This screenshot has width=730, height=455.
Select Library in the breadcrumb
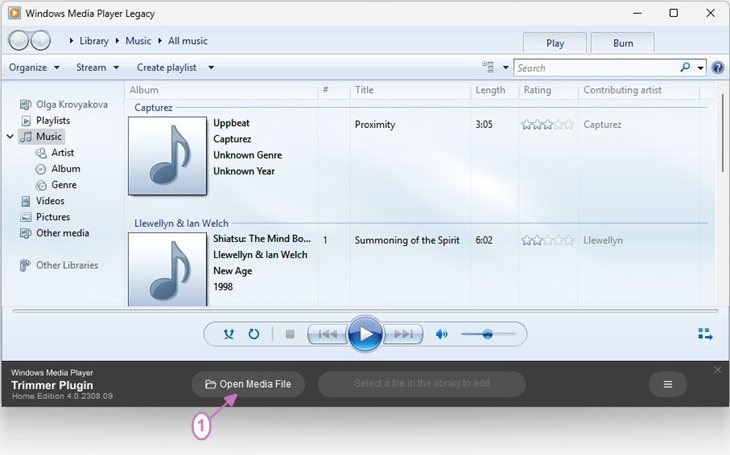tap(94, 41)
